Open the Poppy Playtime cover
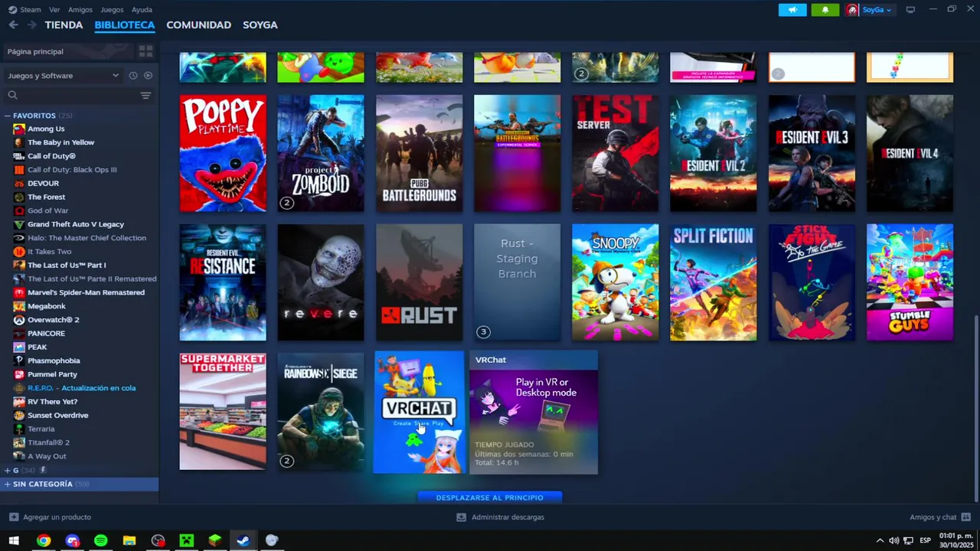The height and width of the screenshot is (551, 980). click(x=223, y=153)
